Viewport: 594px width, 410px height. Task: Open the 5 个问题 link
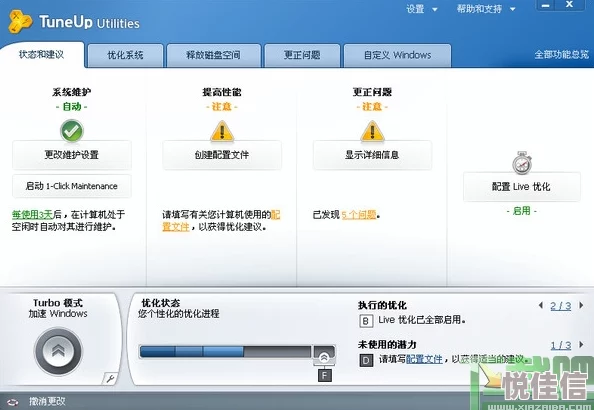[359, 215]
